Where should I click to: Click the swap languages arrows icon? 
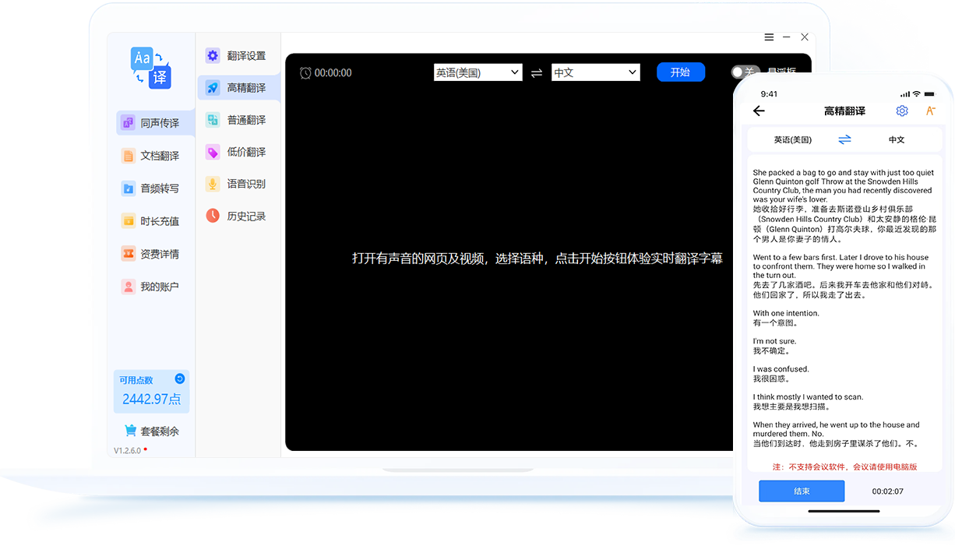537,73
